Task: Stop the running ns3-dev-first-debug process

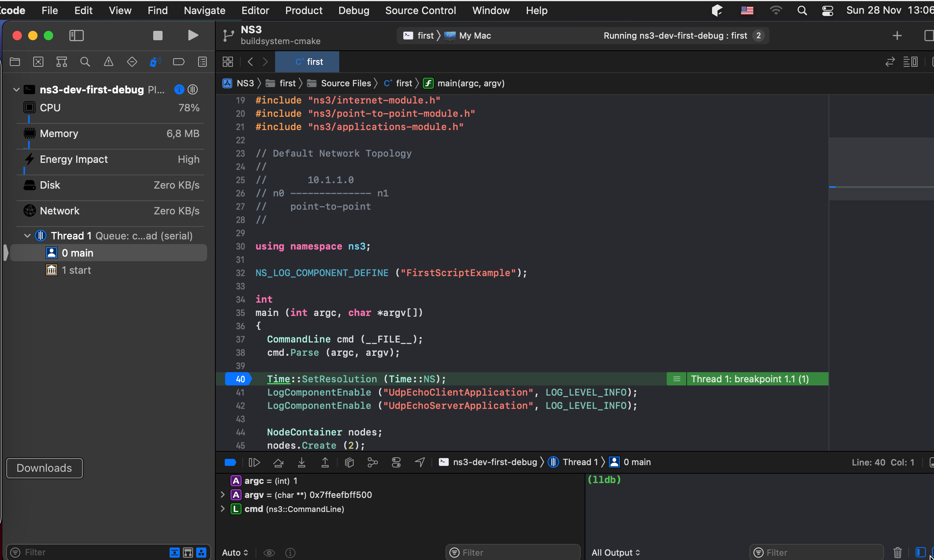Action: point(157,36)
